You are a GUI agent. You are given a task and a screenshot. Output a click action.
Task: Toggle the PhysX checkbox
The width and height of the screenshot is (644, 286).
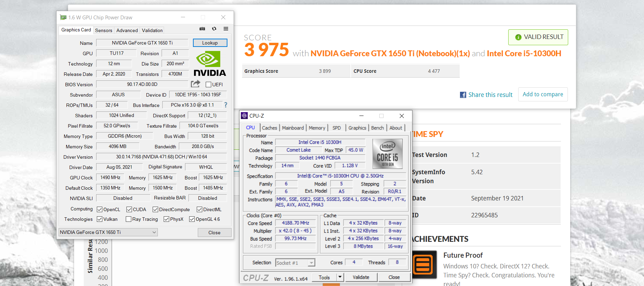pos(166,219)
